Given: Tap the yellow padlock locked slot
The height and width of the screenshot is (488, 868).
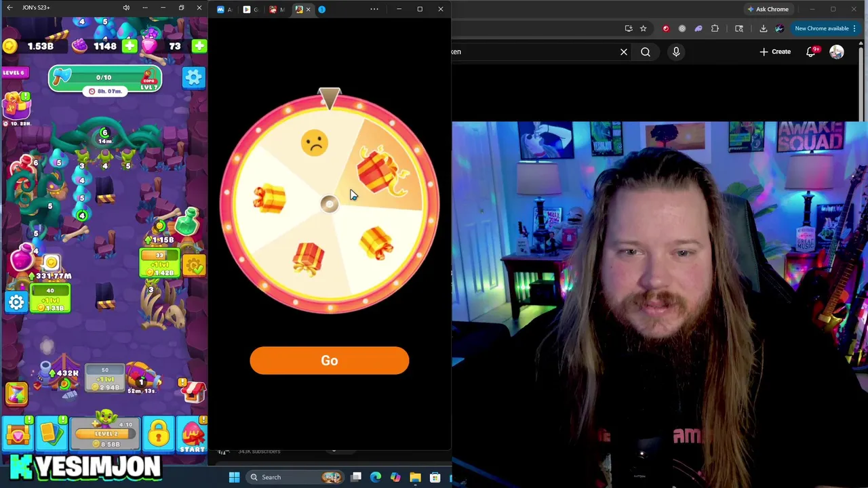Looking at the screenshot, I should click(158, 434).
